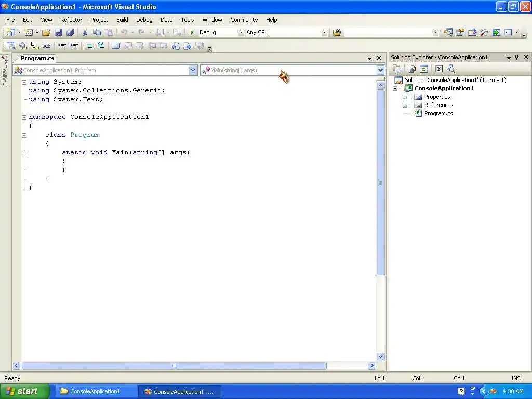Open the Toolbox side tab
Screen dimensions: 532x399
4,71
